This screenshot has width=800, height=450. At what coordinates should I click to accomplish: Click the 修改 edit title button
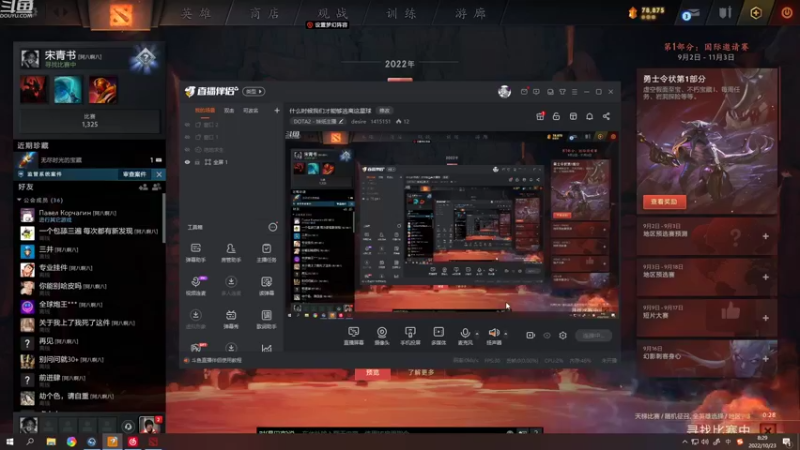384,111
